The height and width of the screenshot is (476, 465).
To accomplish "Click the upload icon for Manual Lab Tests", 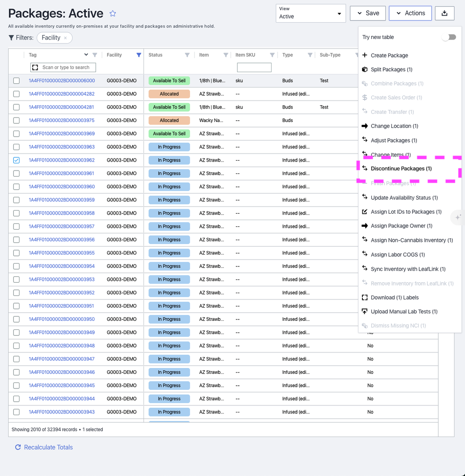I will [365, 311].
